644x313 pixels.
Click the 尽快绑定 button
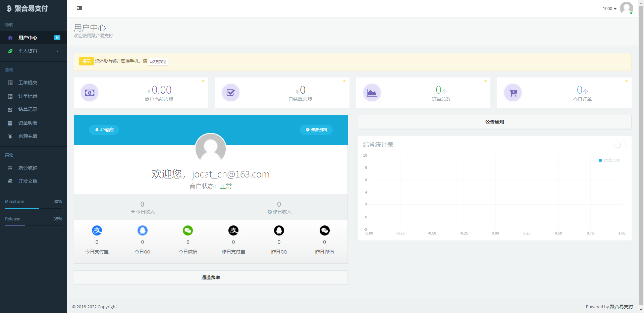(158, 61)
